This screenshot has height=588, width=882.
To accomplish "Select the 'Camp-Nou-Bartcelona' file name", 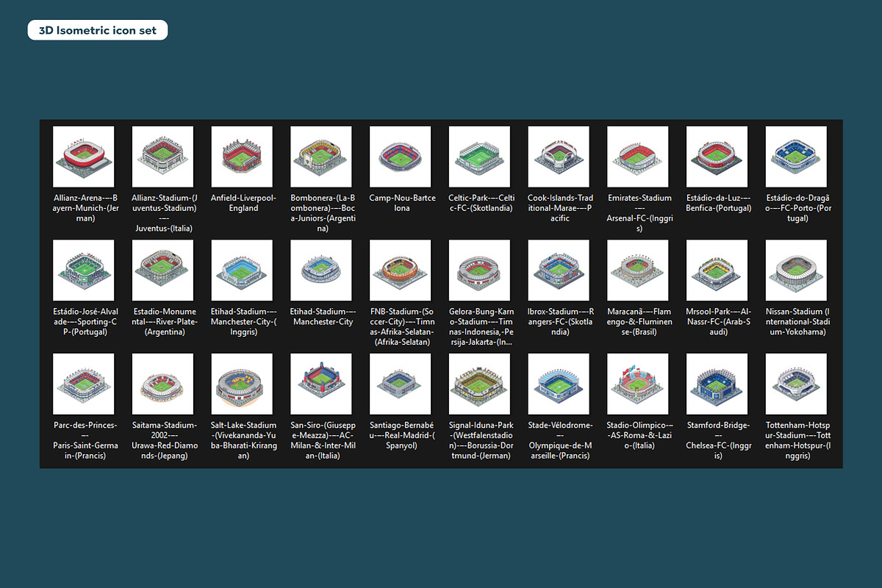I will click(x=401, y=203).
